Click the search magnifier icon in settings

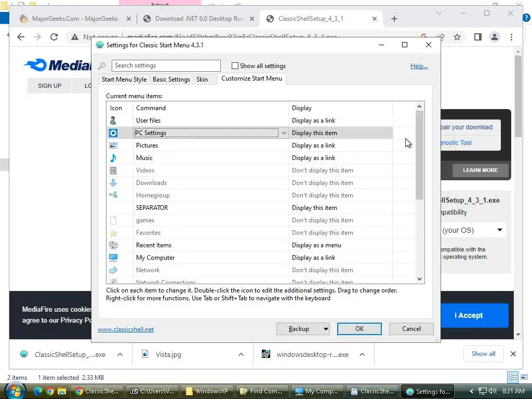[102, 66]
